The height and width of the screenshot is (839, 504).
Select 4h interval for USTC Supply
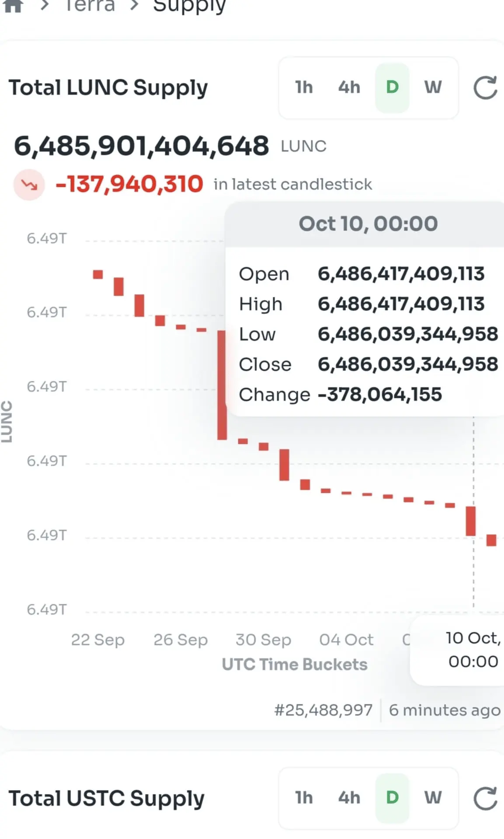tap(349, 798)
